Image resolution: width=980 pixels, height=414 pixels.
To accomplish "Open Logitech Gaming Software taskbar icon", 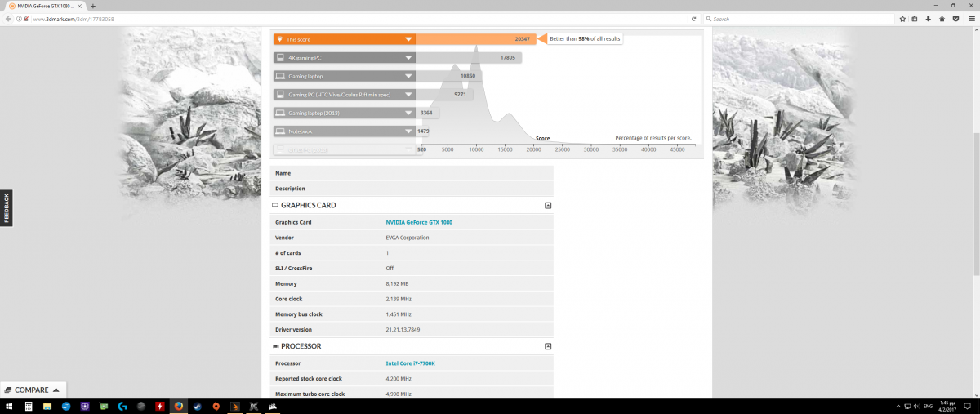I will 122,406.
